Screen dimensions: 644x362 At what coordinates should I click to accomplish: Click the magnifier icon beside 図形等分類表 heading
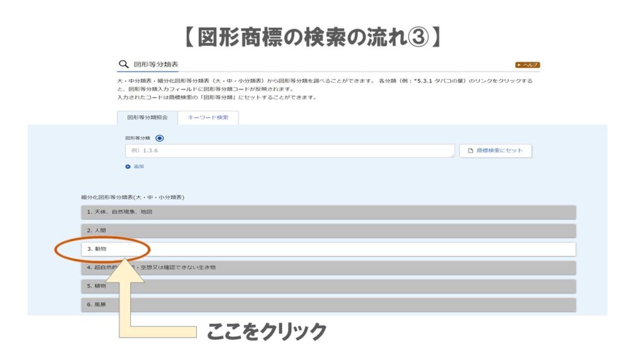[x=123, y=65]
